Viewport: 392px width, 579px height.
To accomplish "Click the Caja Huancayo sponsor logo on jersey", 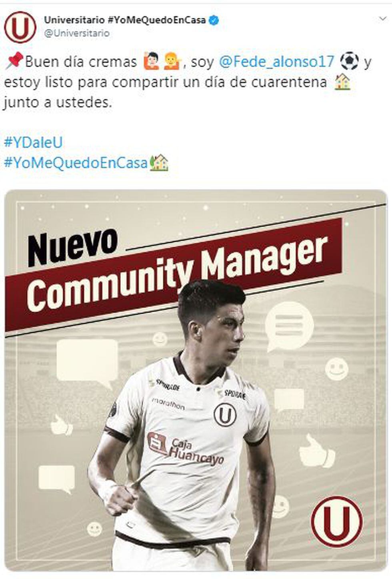I will point(186,449).
